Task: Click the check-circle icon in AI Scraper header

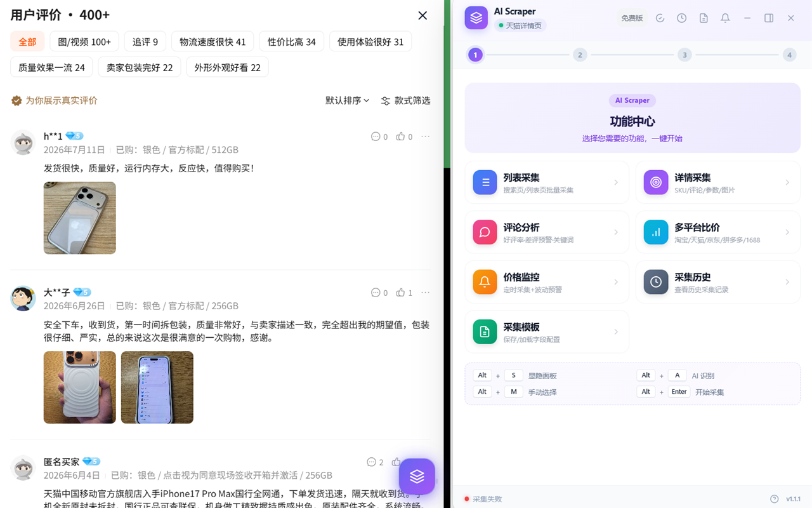Action: pos(660,18)
